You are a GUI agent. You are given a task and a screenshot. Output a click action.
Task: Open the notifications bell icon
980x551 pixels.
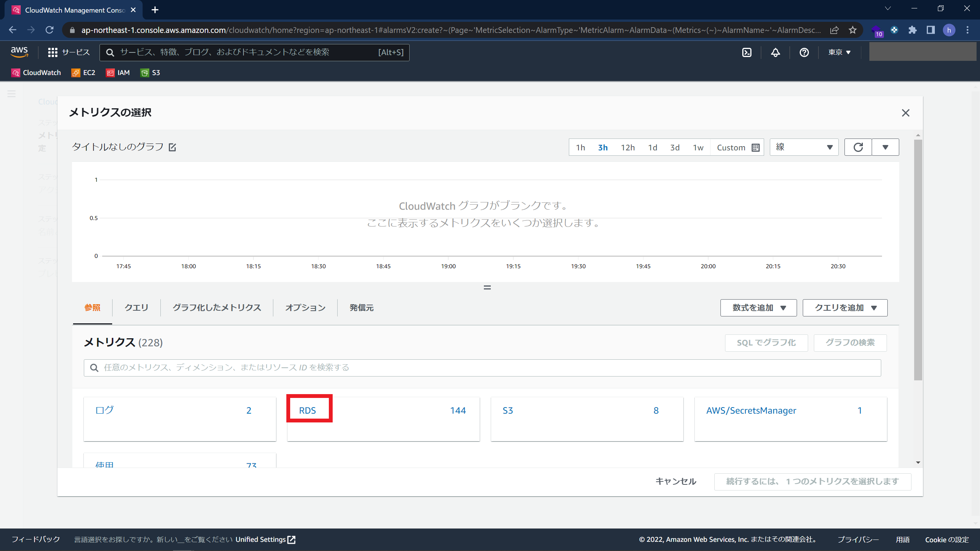click(x=776, y=52)
